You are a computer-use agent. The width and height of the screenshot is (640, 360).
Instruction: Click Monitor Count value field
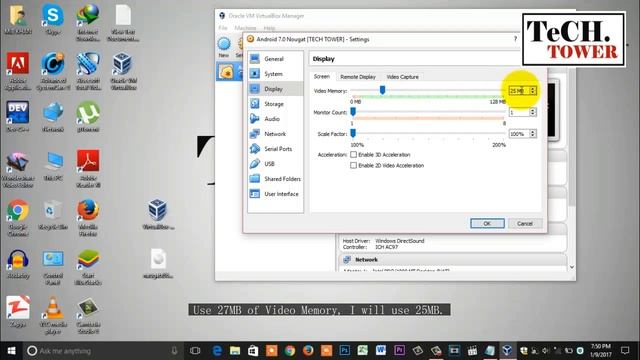click(519, 112)
